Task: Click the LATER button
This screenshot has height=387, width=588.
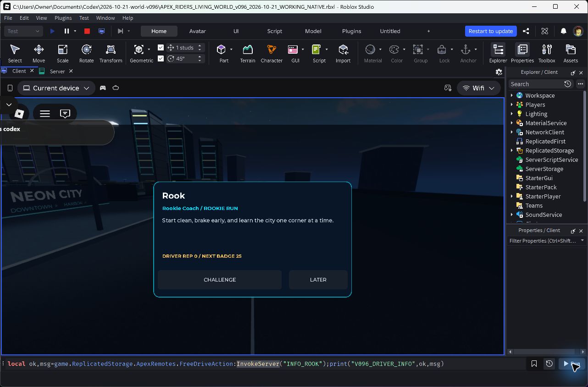Action: (x=318, y=280)
